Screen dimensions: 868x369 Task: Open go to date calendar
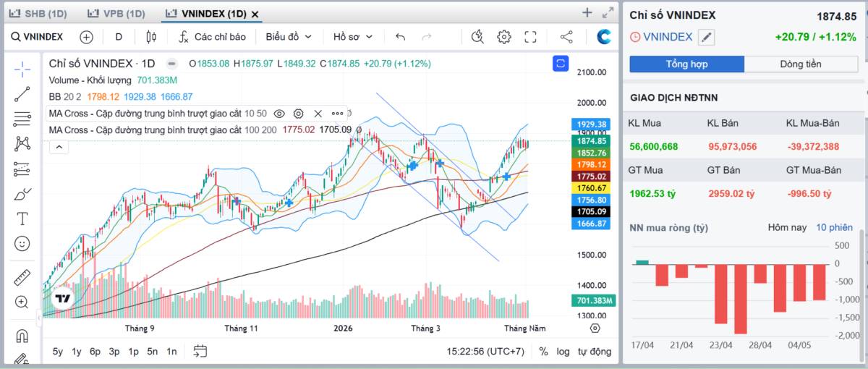200,352
